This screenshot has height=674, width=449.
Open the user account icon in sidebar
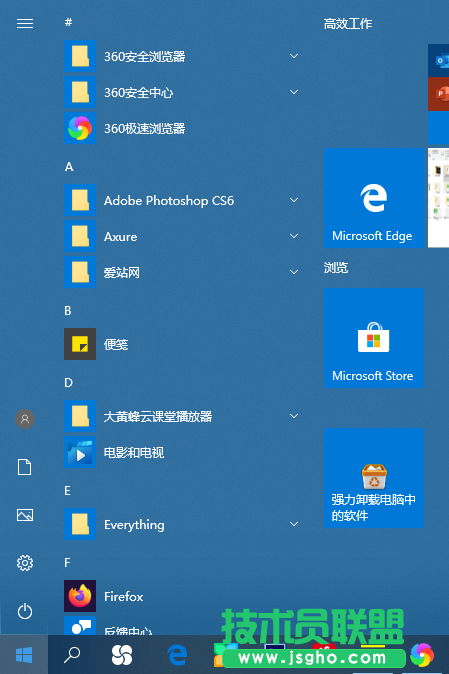click(x=25, y=419)
